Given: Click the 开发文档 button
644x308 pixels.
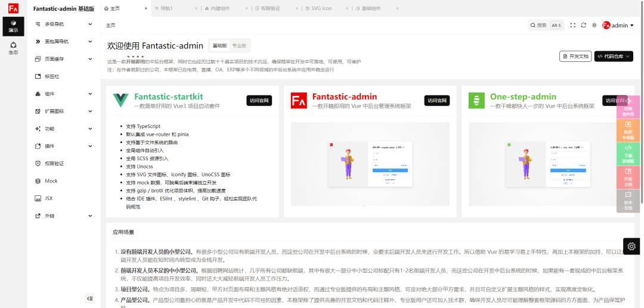Looking at the screenshot, I should (x=575, y=57).
